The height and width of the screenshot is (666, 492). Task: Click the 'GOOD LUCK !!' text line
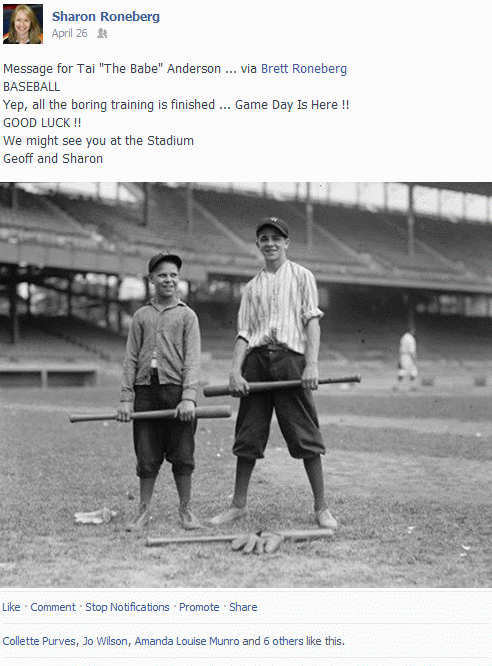point(42,123)
